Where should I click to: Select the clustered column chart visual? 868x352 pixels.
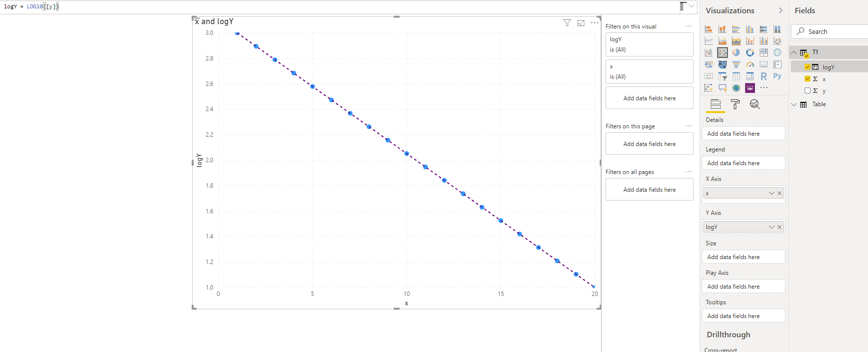pos(750,29)
